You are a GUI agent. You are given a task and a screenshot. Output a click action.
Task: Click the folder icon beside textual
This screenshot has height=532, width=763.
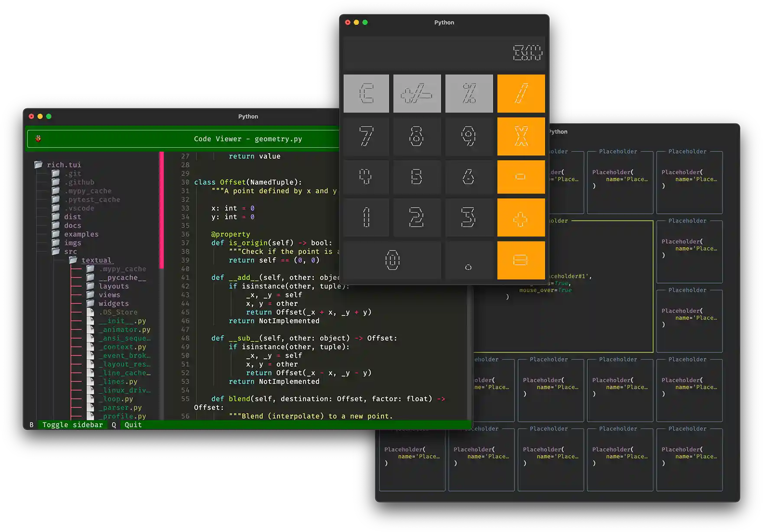point(74,260)
